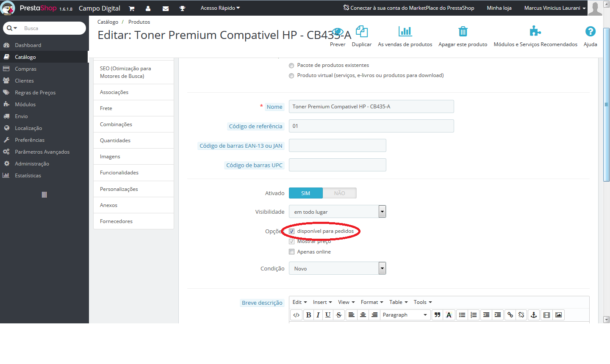Image resolution: width=610 pixels, height=364 pixels.
Task: Click the Campo Digital shop name
Action: click(100, 8)
